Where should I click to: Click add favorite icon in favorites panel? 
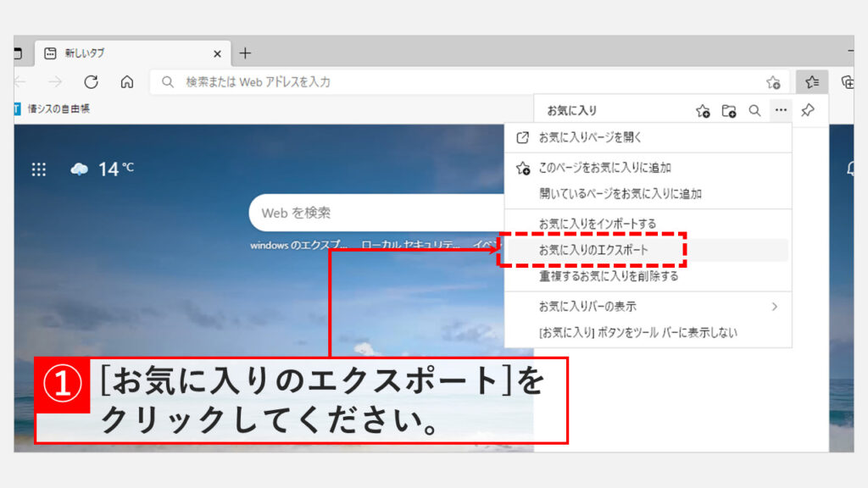(x=703, y=110)
